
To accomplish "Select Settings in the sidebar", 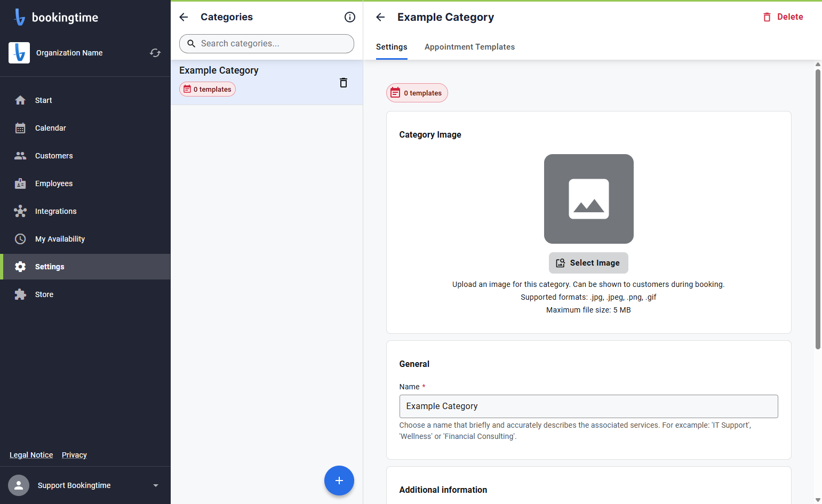I will [85, 267].
